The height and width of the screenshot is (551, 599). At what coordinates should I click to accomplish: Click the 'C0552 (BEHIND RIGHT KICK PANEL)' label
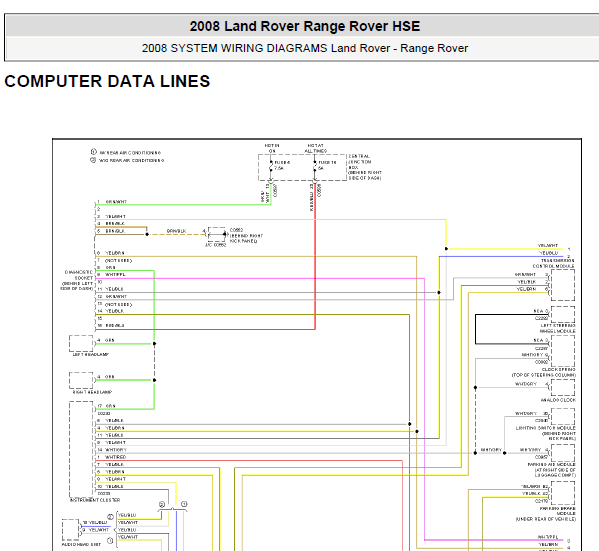click(246, 235)
